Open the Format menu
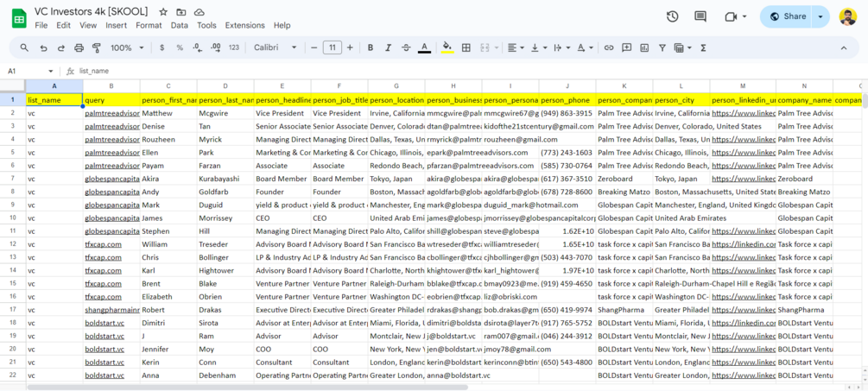This screenshot has height=391, width=868. point(149,25)
